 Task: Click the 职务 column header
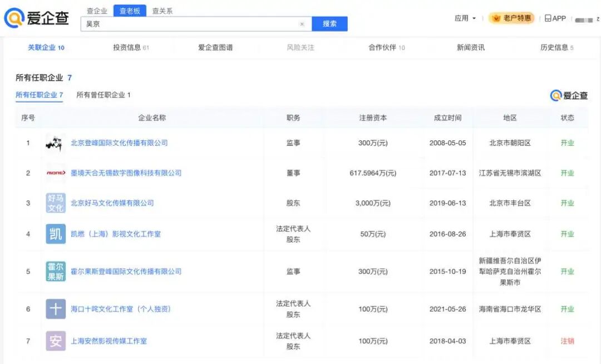(x=293, y=117)
